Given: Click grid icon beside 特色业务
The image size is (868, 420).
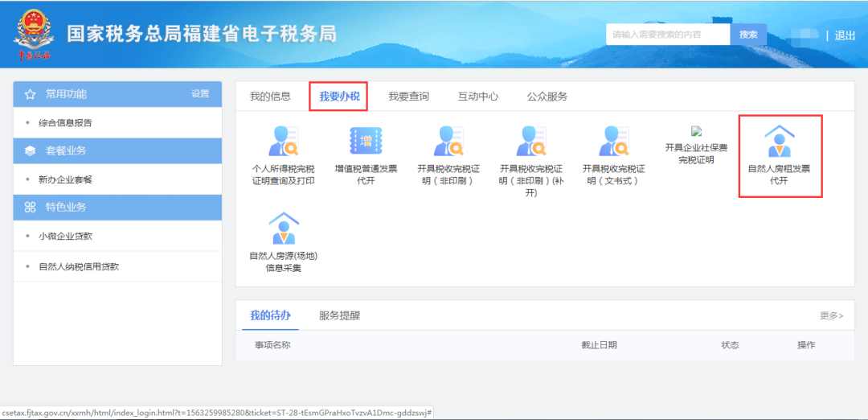Looking at the screenshot, I should 30,208.
